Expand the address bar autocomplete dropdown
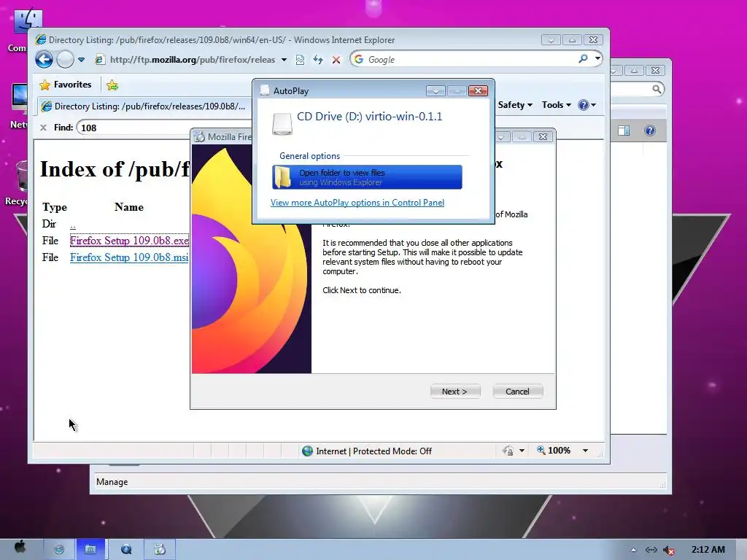 (284, 60)
